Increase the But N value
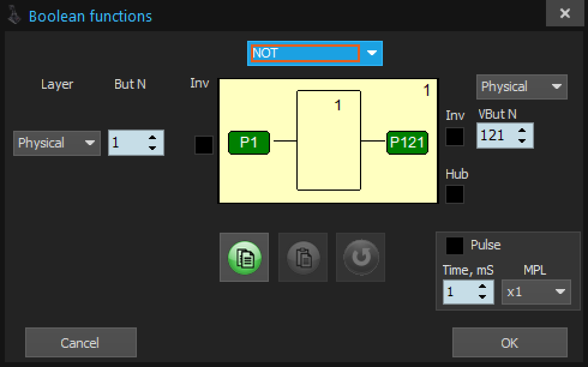This screenshot has height=367, width=588. 152,139
